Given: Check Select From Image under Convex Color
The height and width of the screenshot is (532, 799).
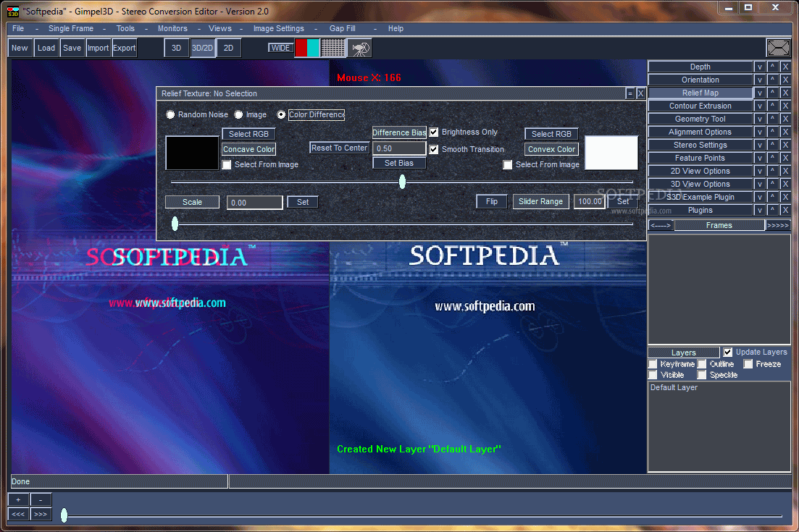Looking at the screenshot, I should click(x=508, y=165).
